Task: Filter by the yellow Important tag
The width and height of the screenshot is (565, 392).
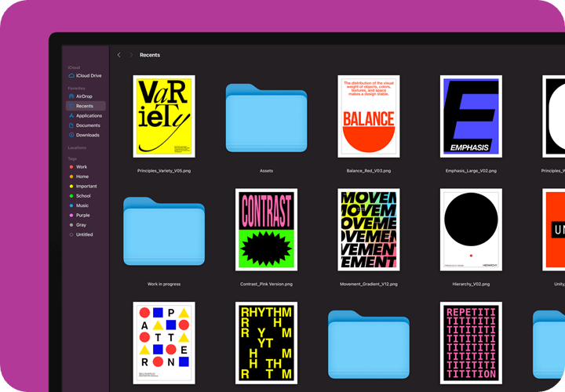Action: (x=83, y=187)
